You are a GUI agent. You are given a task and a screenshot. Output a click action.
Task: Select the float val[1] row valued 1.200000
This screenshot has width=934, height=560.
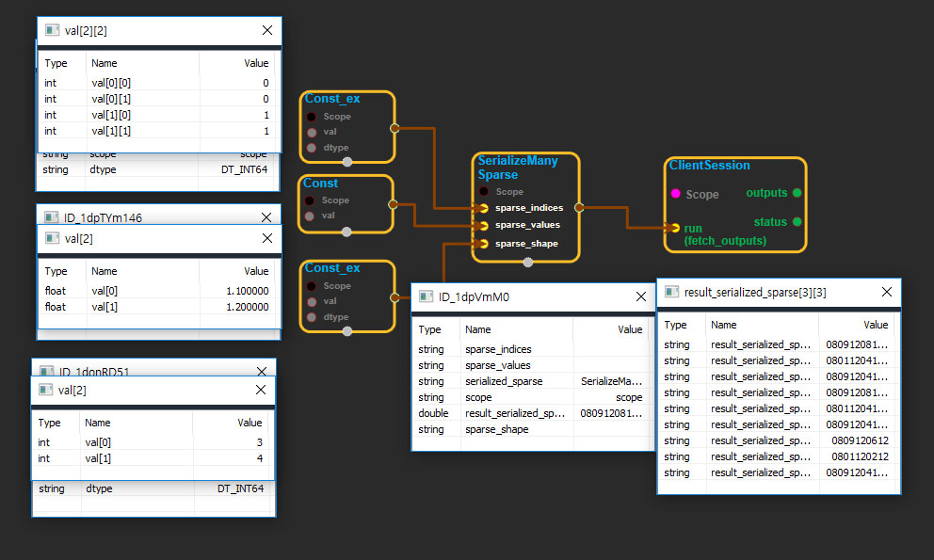coord(157,307)
